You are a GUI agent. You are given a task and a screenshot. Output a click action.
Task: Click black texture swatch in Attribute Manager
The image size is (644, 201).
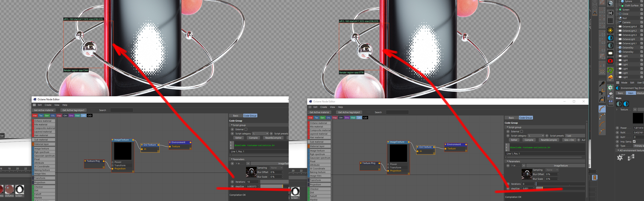coord(638,118)
